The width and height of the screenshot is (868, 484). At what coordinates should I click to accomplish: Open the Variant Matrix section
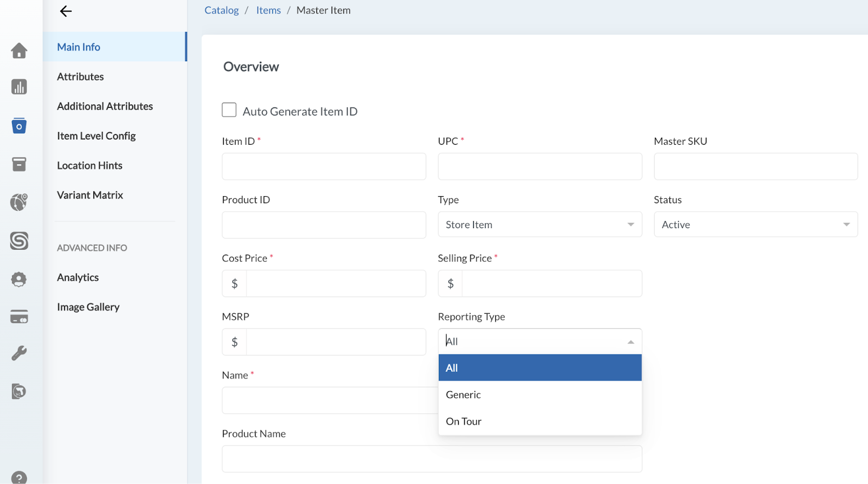point(90,195)
